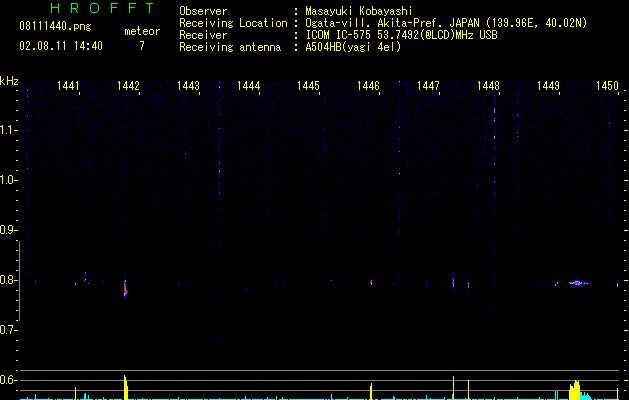
Task: Click the 0.6 kHz frequency label
Action: [8, 380]
